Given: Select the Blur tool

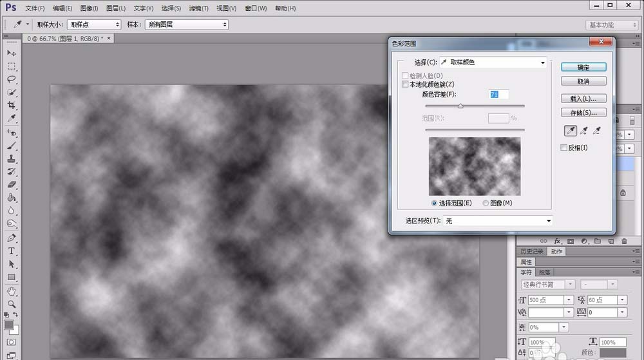Looking at the screenshot, I should (12, 211).
